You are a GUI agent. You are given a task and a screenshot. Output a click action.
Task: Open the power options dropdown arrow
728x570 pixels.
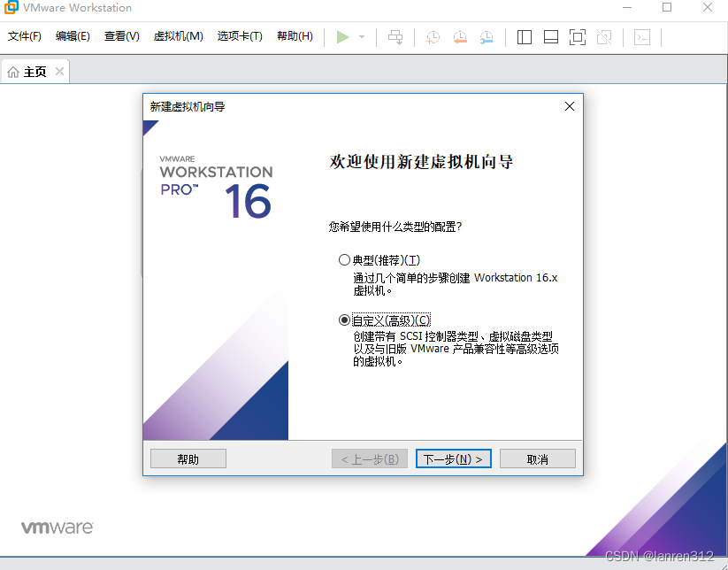pos(362,37)
